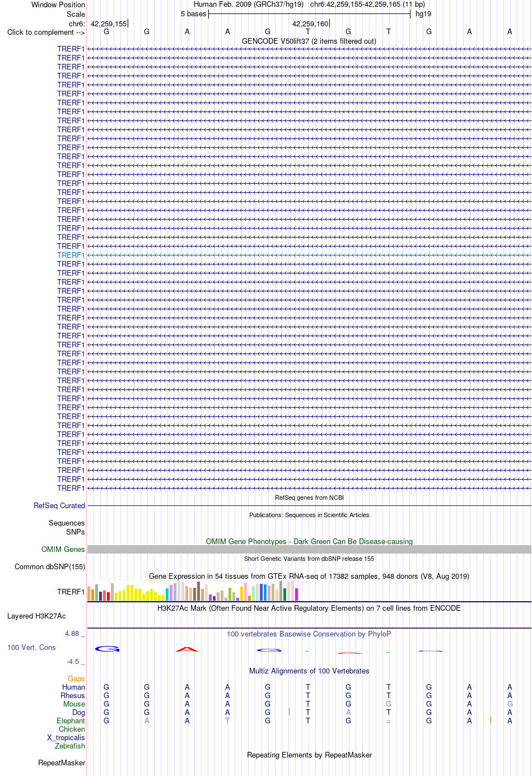Screen dimensions: 532x776
Task: Click the GTEx Gene Expression in 54 tissues title
Action: pyautogui.click(x=309, y=576)
